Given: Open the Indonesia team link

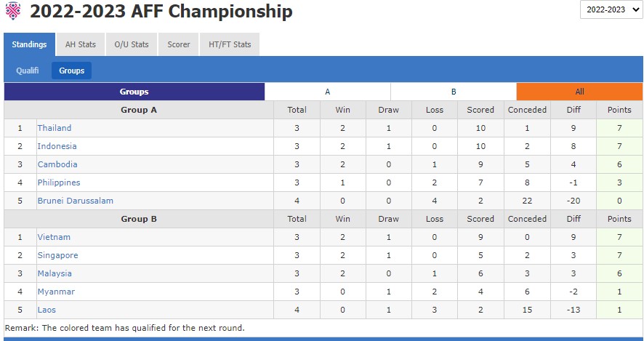Looking at the screenshot, I should click(57, 146).
